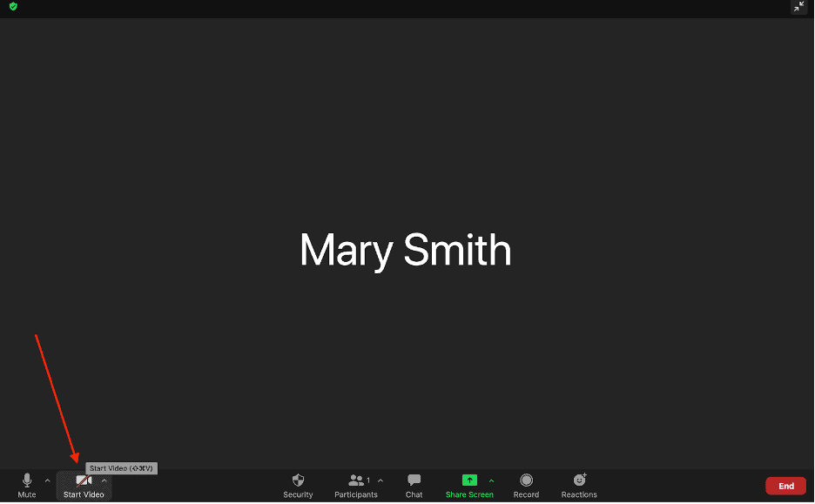This screenshot has height=504, width=815.
Task: Click the Mary Smith name in the video area
Action: (x=406, y=251)
